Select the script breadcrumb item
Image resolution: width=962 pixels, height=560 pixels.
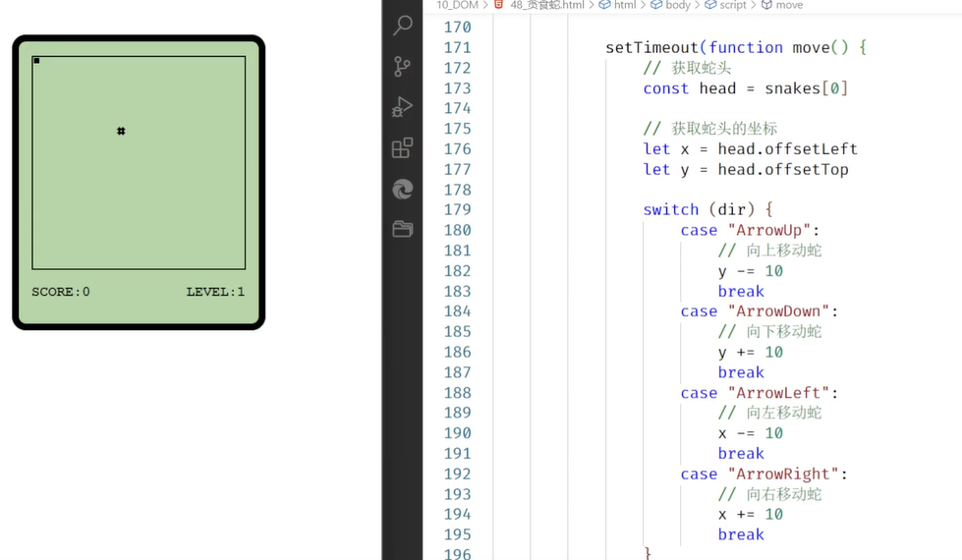point(732,5)
